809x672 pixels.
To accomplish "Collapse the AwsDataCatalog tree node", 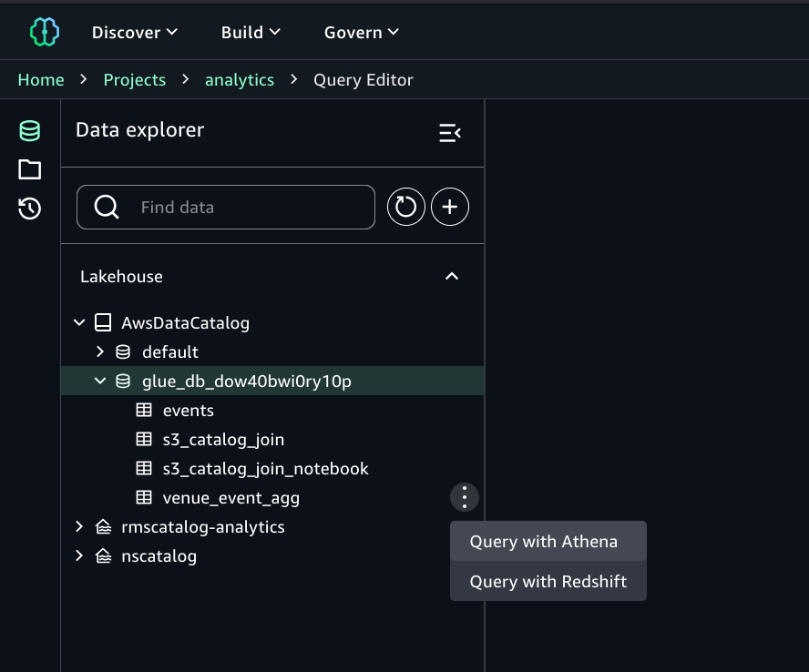I will point(79,323).
